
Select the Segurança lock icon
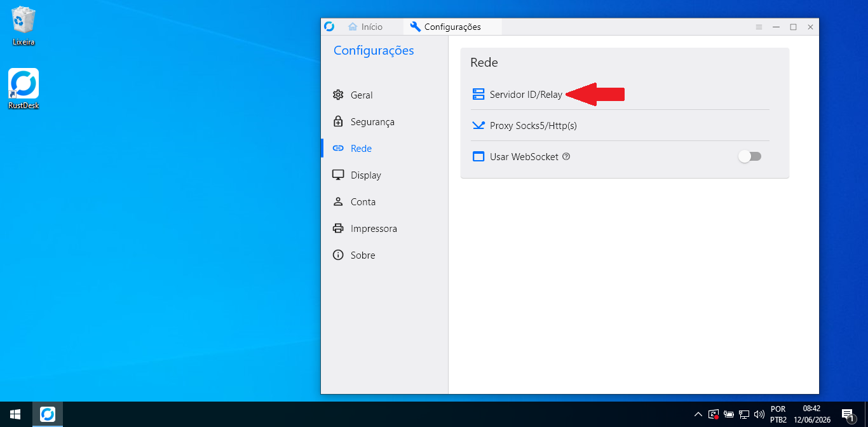338,121
